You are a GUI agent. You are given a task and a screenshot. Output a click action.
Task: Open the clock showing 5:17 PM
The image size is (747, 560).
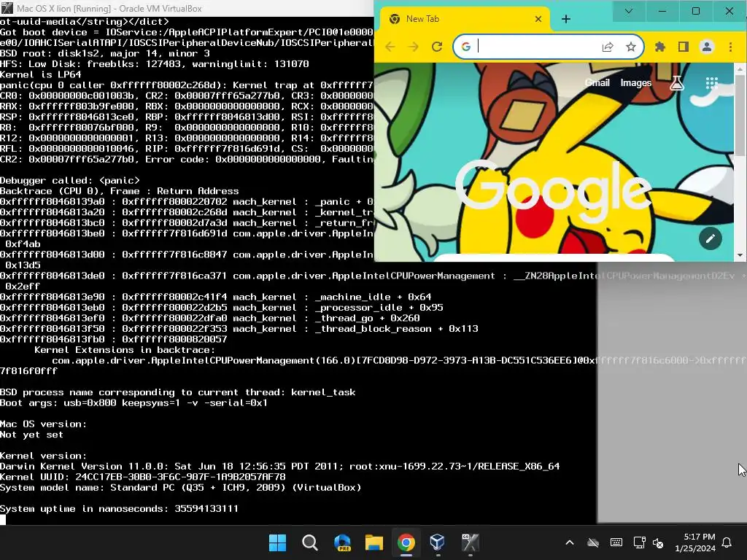695,542
